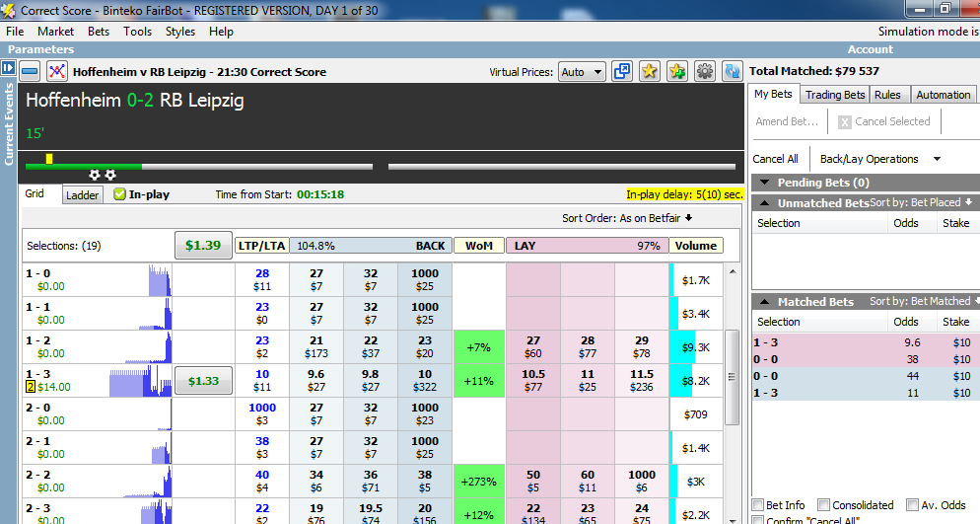Click the blue minus collapse icon
This screenshot has width=980, height=524.
[x=30, y=71]
